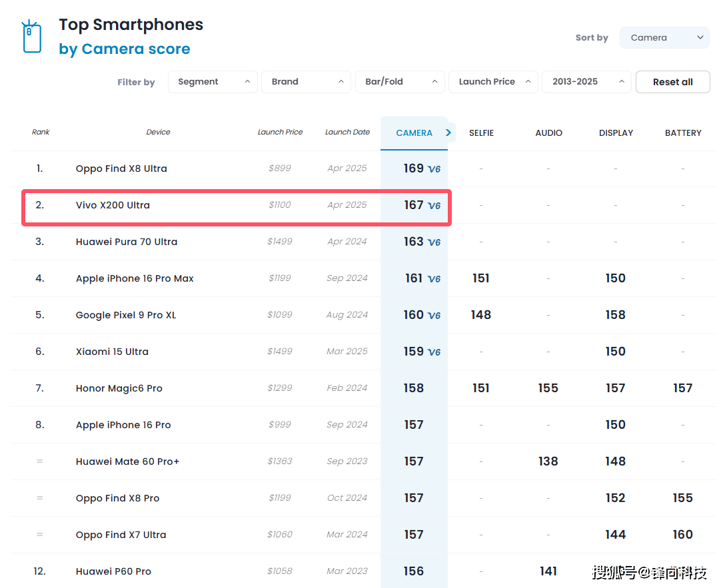Click the by Camera score subtitle
The image size is (723, 588).
pyautogui.click(x=125, y=49)
